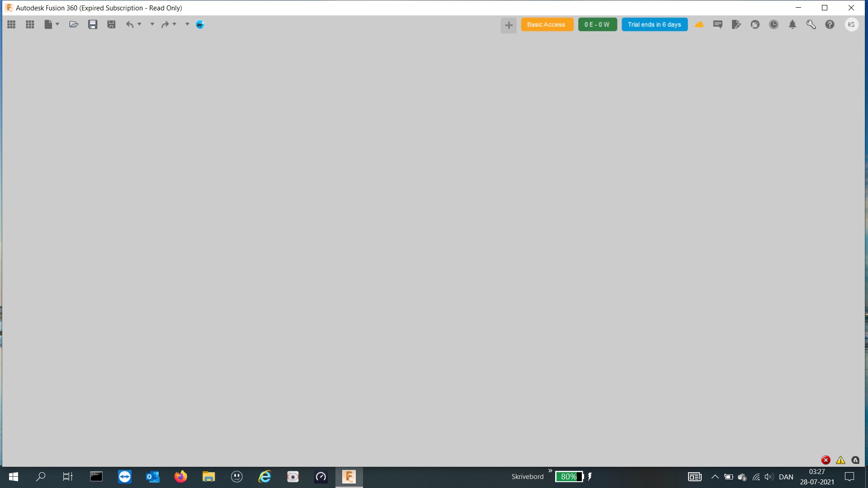
Task: Click the Open document icon
Action: click(74, 24)
